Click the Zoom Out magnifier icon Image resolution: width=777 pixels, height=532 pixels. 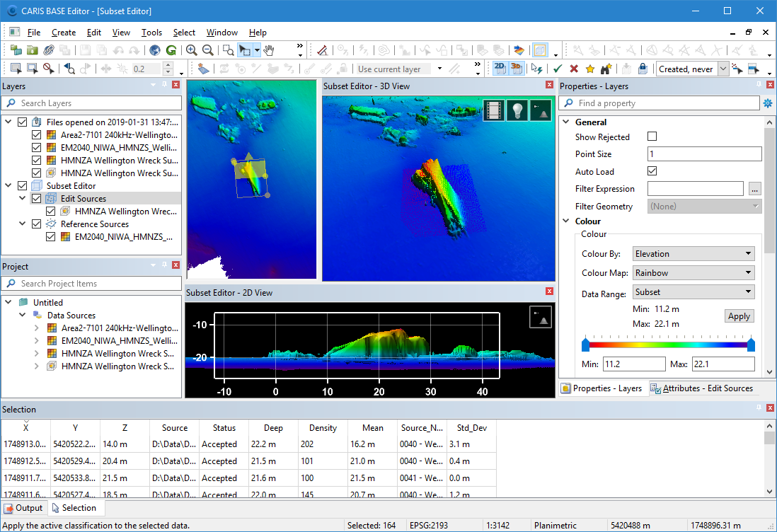coord(207,50)
